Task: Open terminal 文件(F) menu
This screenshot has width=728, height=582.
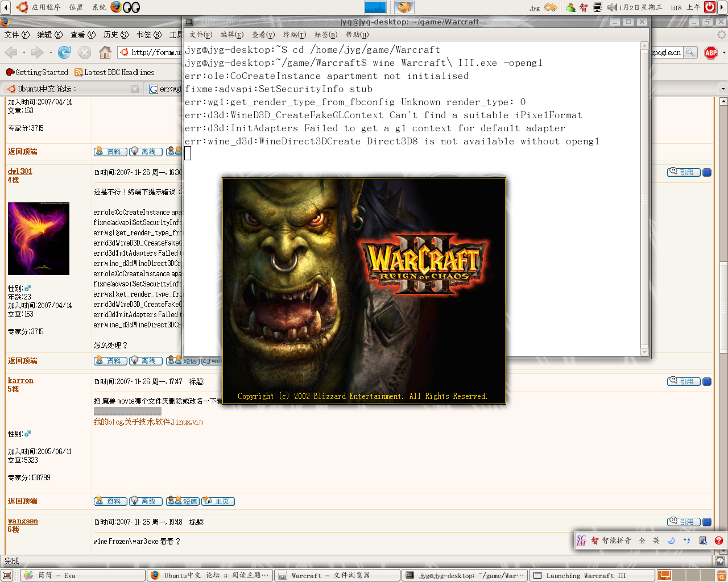Action: (x=201, y=35)
